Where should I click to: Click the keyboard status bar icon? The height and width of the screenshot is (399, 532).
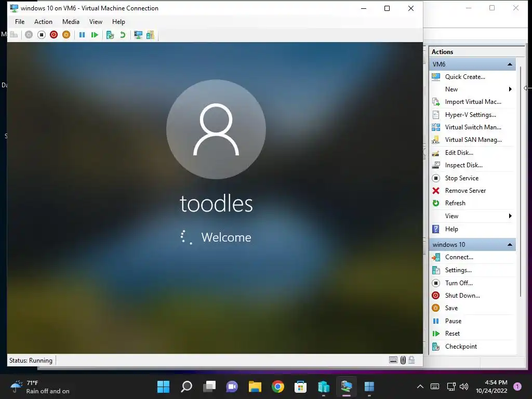pos(393,360)
